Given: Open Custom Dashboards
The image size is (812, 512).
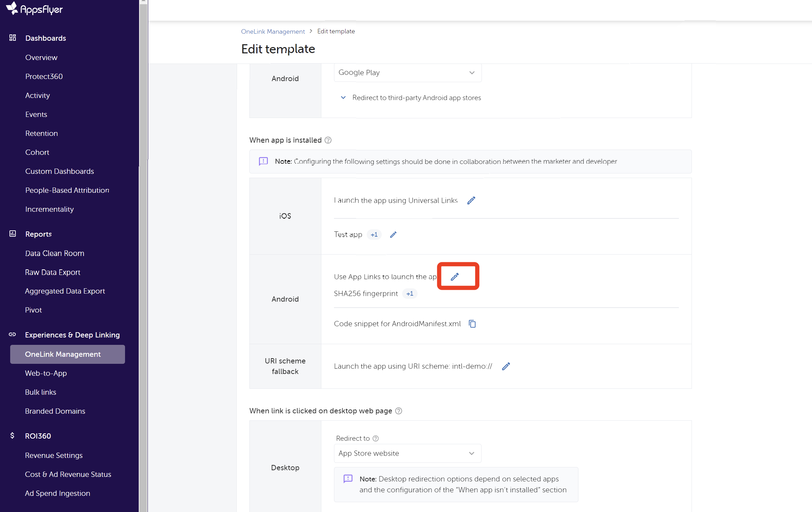Looking at the screenshot, I should point(60,171).
